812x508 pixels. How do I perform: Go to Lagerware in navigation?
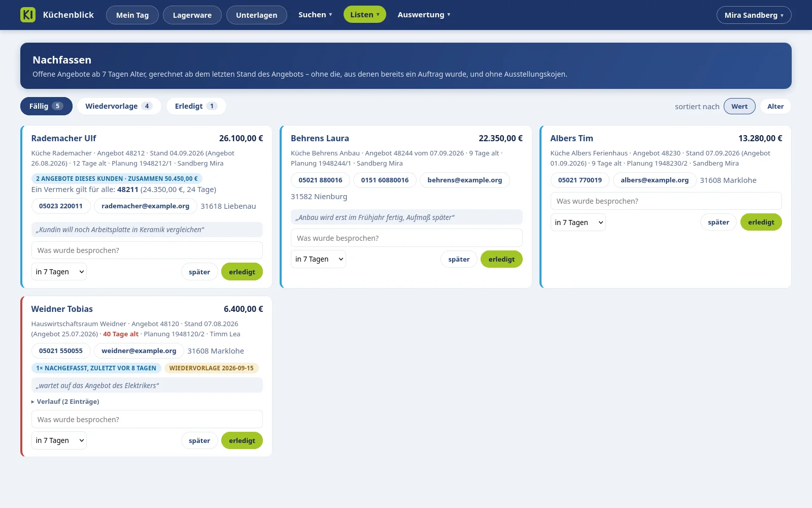tap(192, 15)
